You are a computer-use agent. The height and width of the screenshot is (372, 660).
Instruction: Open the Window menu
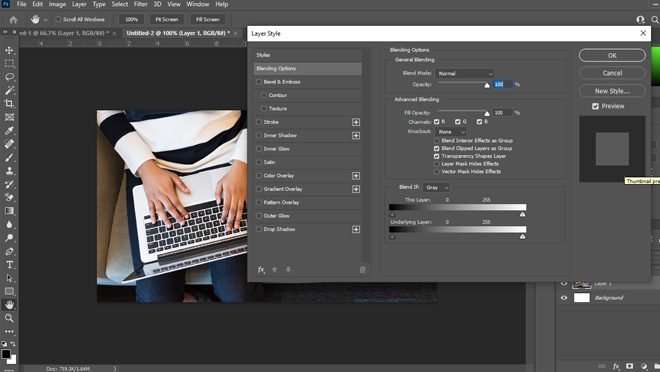tap(197, 4)
